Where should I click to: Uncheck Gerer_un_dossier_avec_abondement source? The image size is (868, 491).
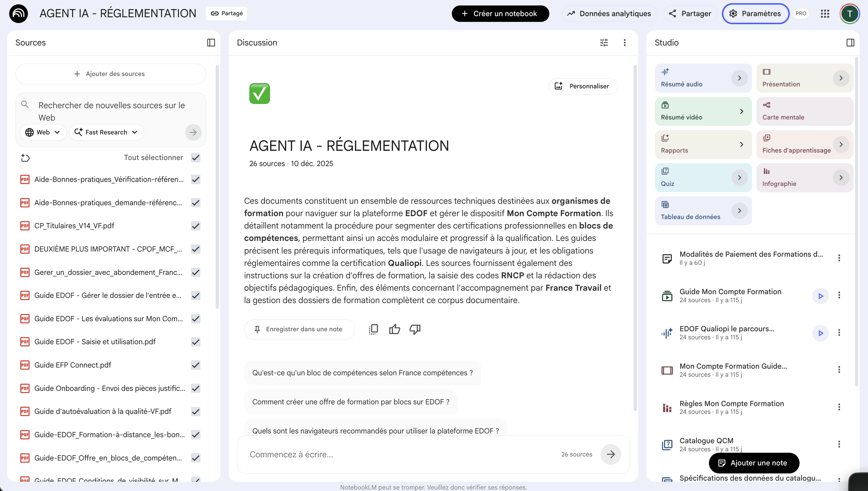196,272
